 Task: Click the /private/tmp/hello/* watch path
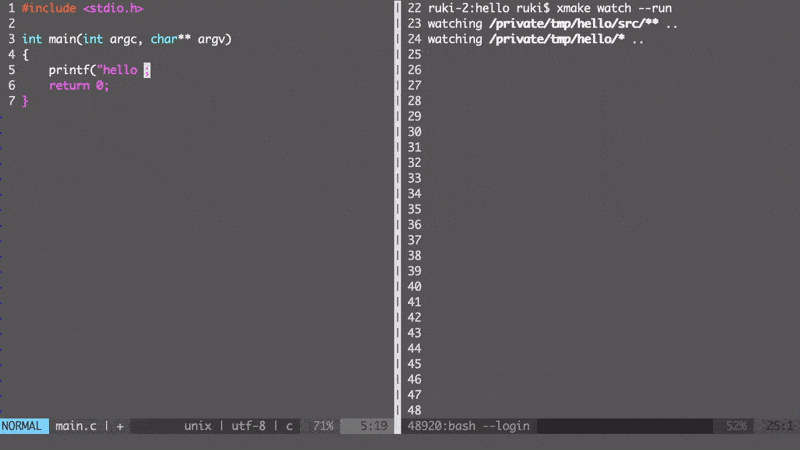(x=557, y=39)
